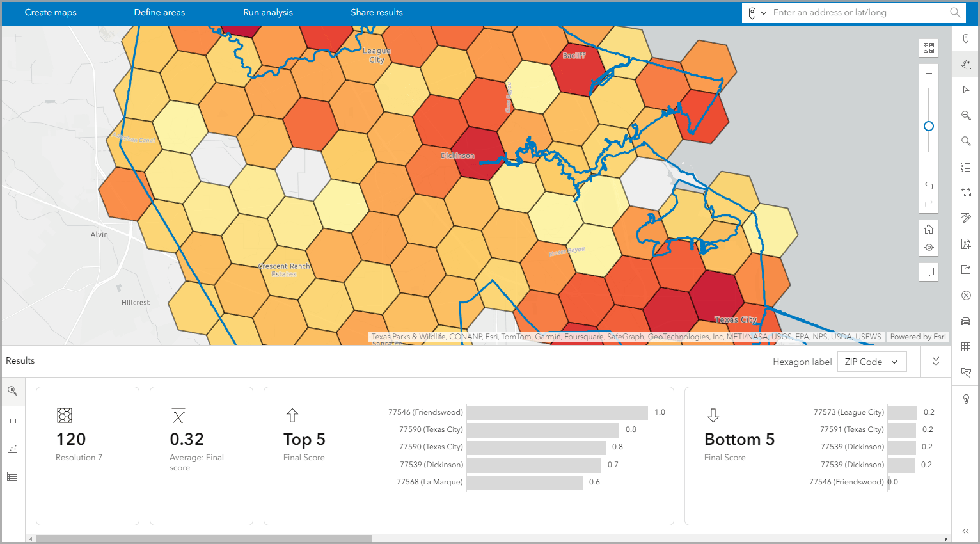980x544 pixels.
Task: Select the Measure tool
Action: (966, 191)
